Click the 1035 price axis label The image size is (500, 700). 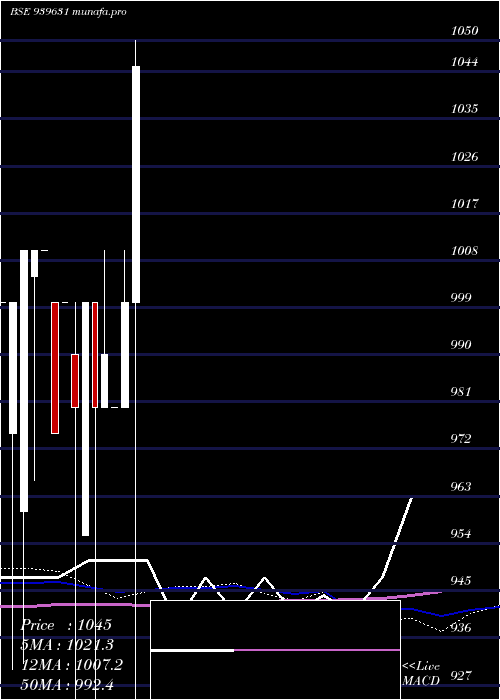(464, 109)
